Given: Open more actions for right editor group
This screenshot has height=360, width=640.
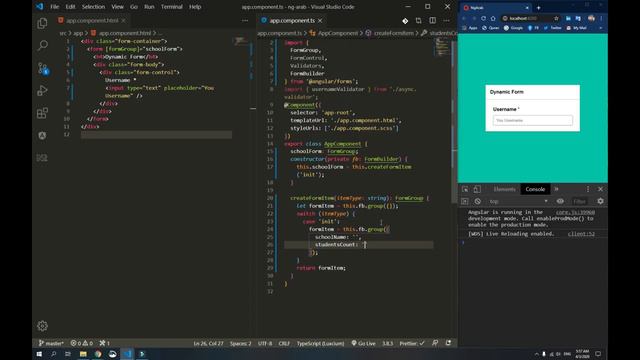Looking at the screenshot, I should tap(446, 20).
